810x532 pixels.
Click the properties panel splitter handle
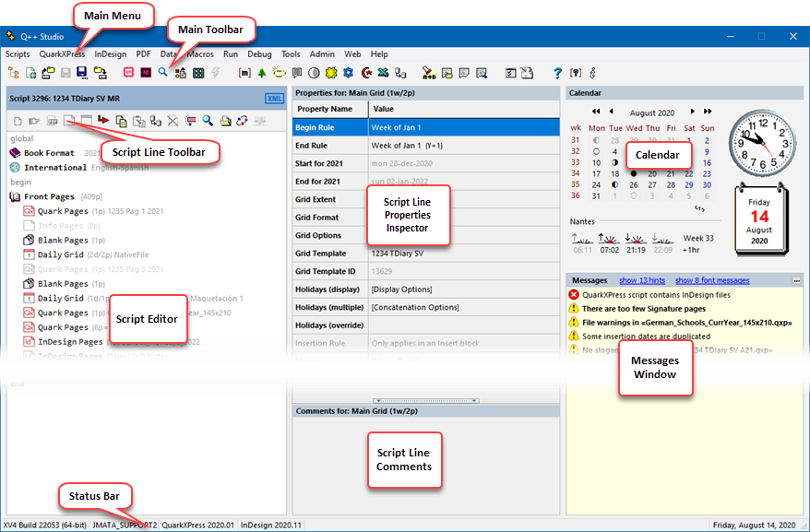tap(425, 400)
